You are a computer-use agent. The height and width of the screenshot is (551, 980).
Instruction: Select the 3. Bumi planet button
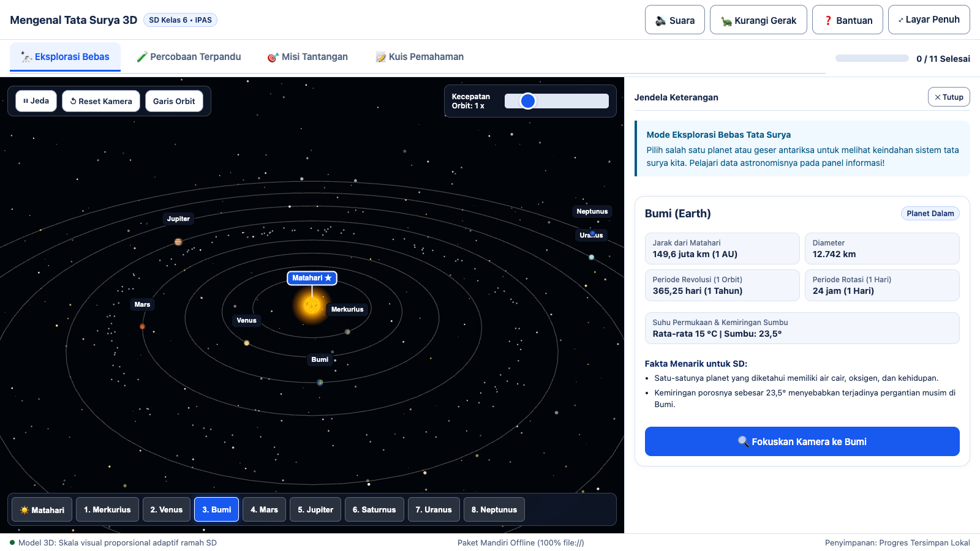(x=217, y=509)
